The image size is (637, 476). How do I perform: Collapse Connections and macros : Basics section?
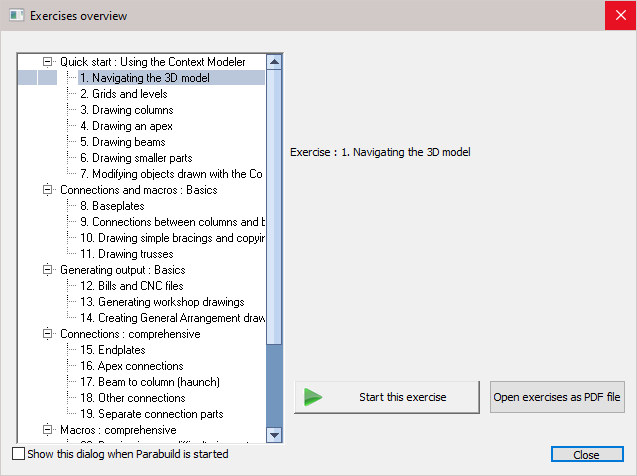[47, 190]
